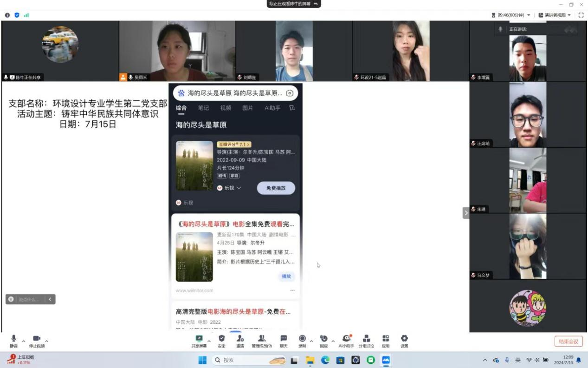Screen dimensions: 588x368
Task: Click the red end meeting button
Action: tap(569, 342)
